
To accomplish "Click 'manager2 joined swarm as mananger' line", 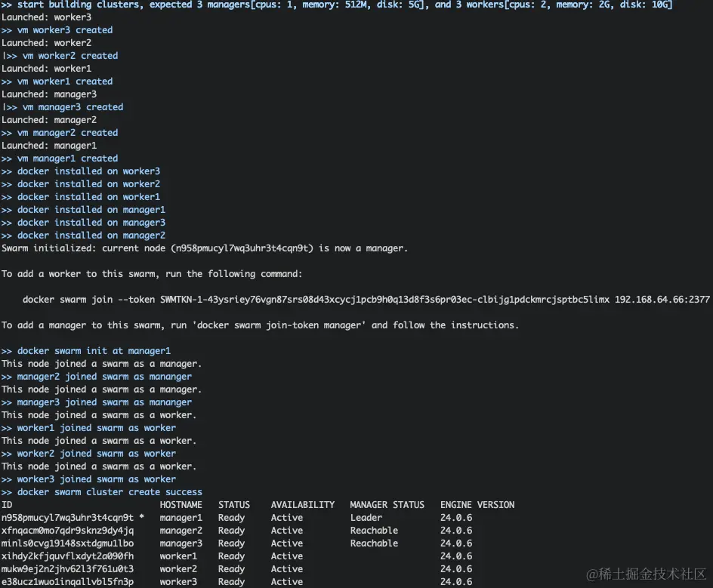I will click(97, 377).
